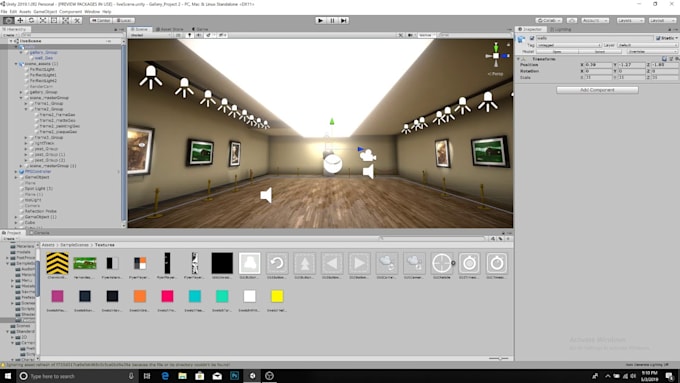The image size is (680, 383).
Task: Toggle the Static checkbox in Inspector
Action: (658, 38)
